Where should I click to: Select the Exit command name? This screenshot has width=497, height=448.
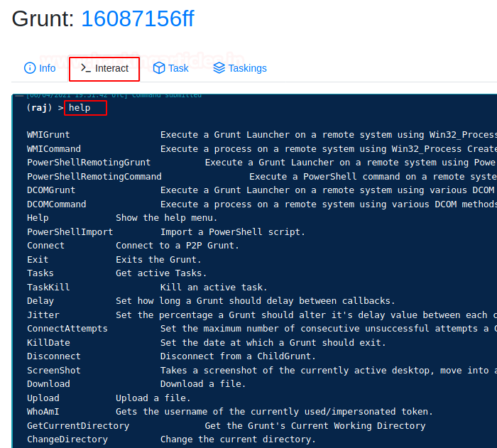[x=38, y=259]
